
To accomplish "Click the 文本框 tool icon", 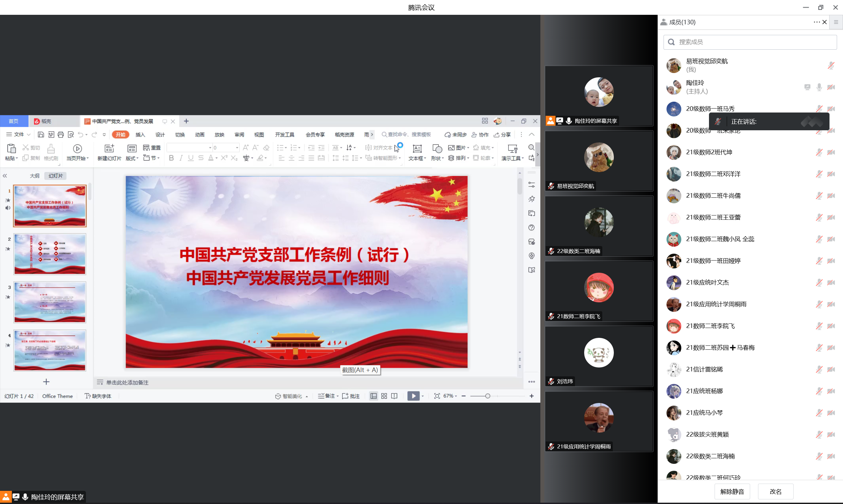I will click(417, 148).
